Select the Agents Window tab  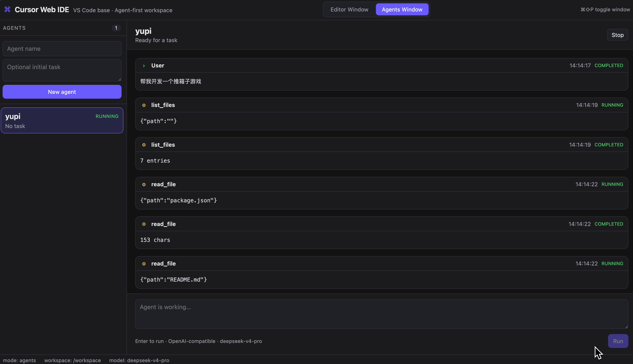coord(402,9)
